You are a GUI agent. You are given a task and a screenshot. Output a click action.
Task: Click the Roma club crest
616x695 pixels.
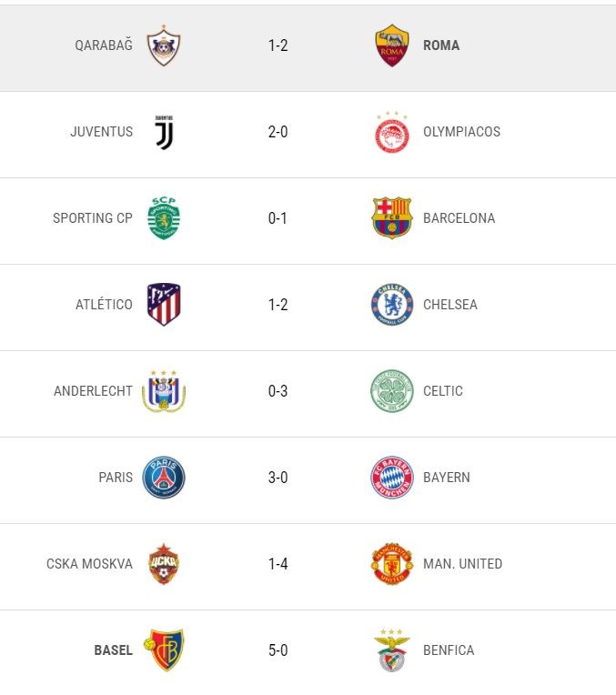coord(392,45)
